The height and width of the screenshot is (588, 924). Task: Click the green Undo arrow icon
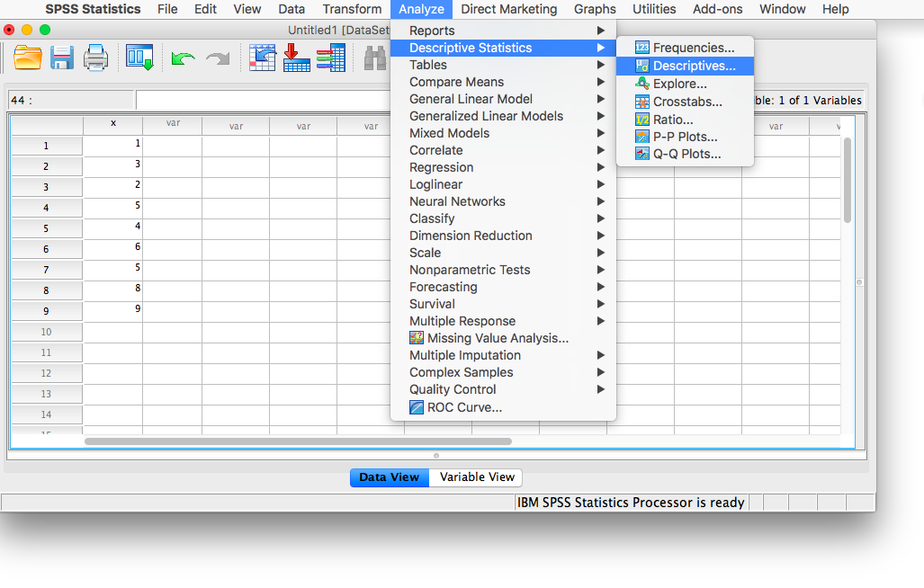click(183, 58)
